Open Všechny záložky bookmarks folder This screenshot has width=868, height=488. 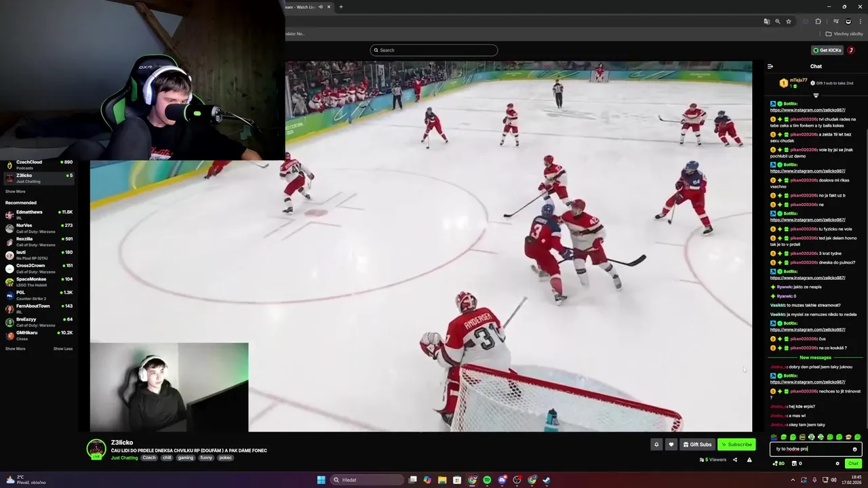(844, 34)
